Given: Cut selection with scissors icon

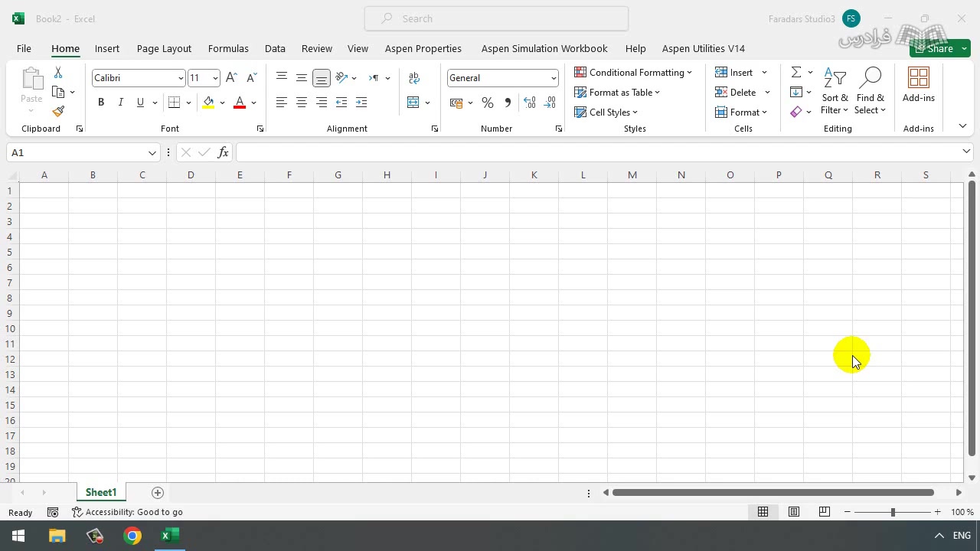Looking at the screenshot, I should tap(58, 73).
